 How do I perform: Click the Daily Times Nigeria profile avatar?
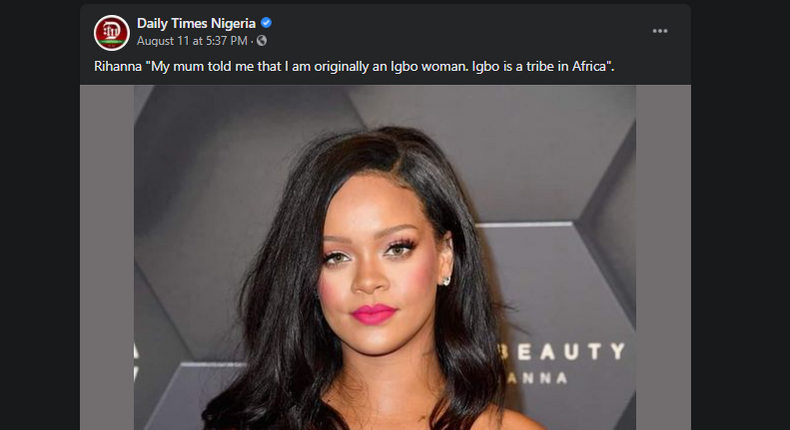coord(112,32)
